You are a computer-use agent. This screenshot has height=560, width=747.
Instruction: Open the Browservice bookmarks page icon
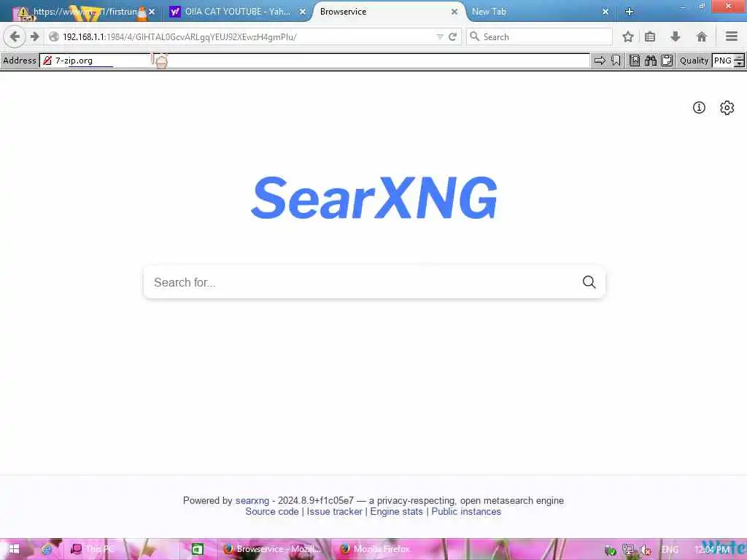pos(635,61)
